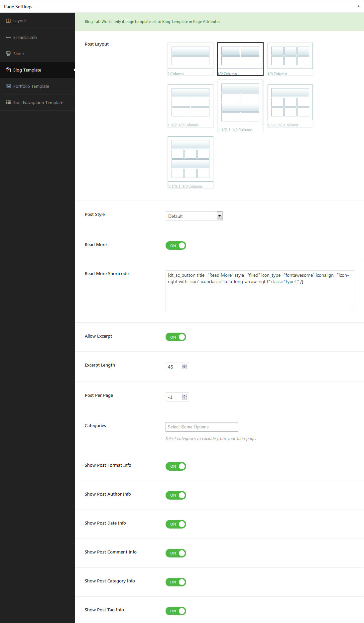
Task: Increase Excerpt Length with up arrow
Action: click(x=184, y=365)
